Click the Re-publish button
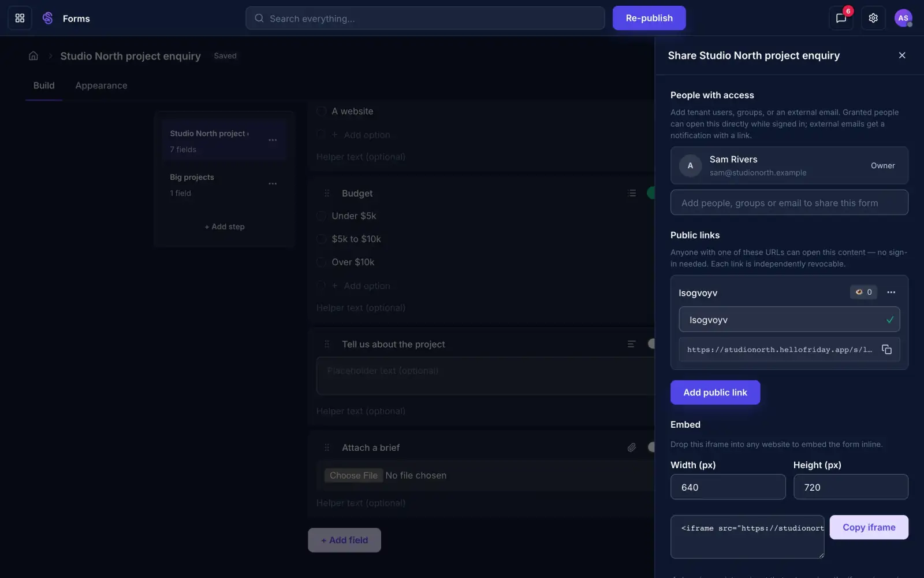This screenshot has height=578, width=924. click(649, 18)
